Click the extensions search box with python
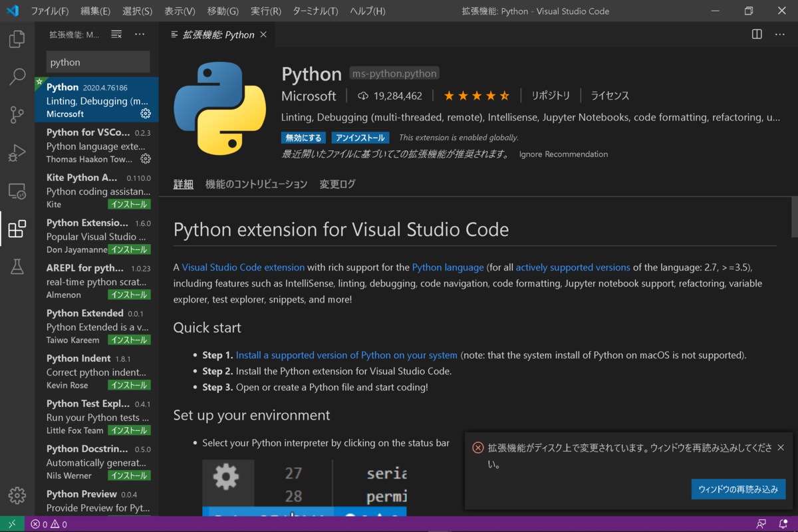Image resolution: width=798 pixels, height=532 pixels. tap(98, 62)
